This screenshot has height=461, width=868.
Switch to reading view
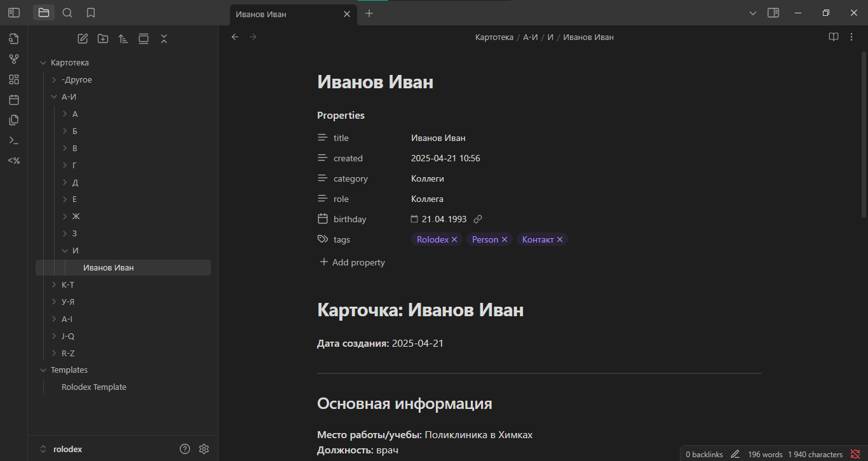point(834,37)
